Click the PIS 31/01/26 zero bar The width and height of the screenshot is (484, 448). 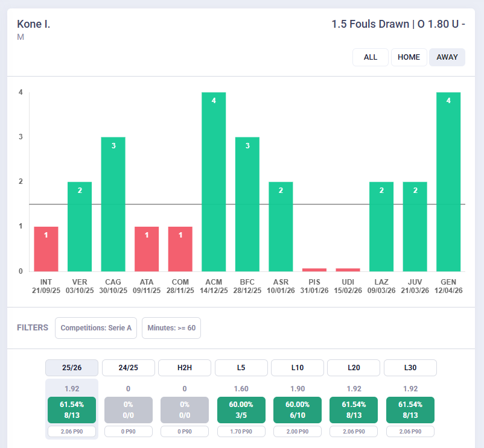[314, 270]
